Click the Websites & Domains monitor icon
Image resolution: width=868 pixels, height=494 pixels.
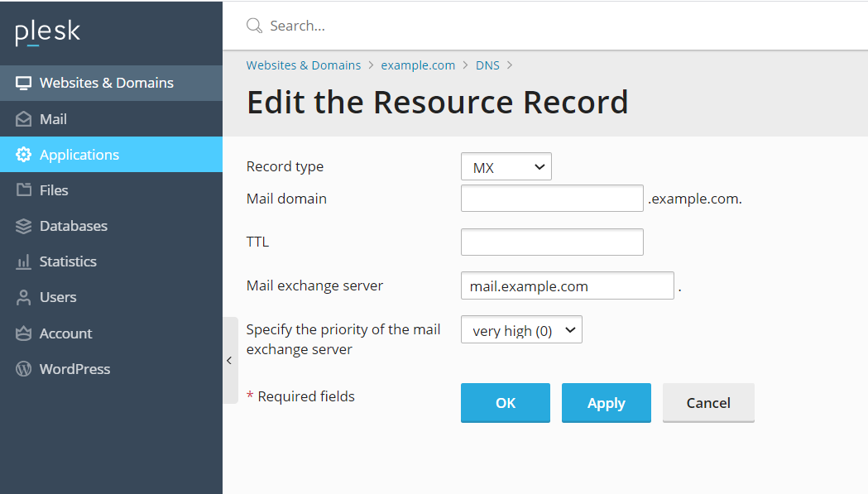(23, 83)
